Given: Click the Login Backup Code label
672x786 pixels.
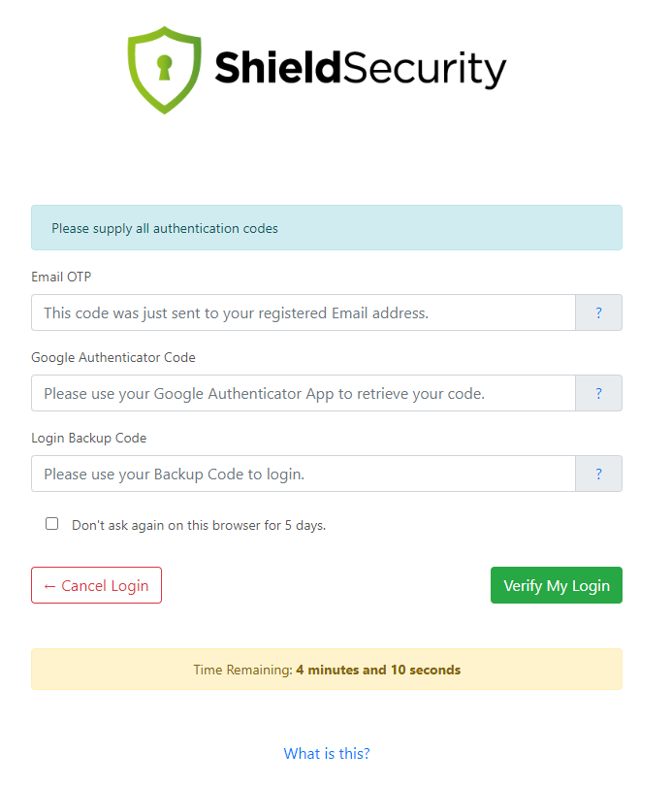Looking at the screenshot, I should [88, 438].
